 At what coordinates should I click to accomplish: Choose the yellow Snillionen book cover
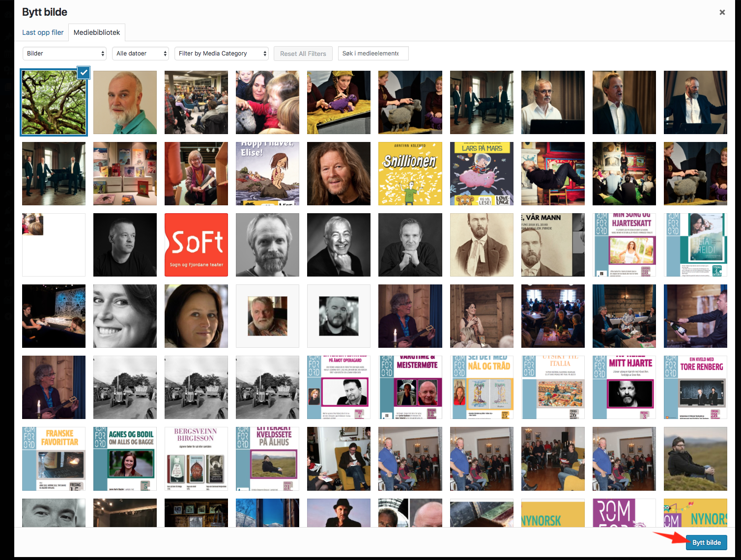(x=410, y=174)
